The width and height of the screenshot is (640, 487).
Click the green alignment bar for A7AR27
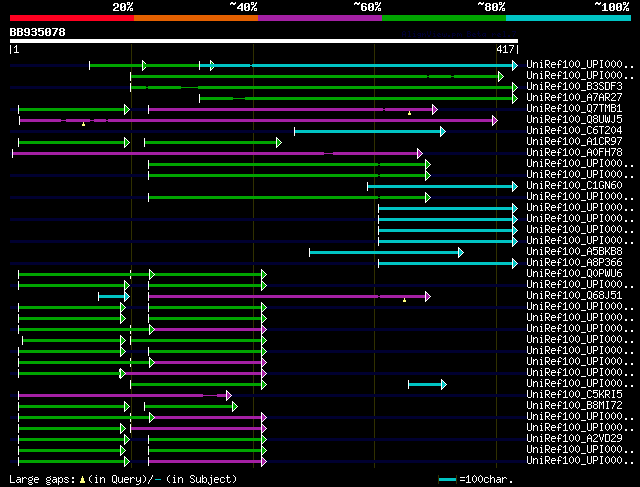[x=359, y=98]
